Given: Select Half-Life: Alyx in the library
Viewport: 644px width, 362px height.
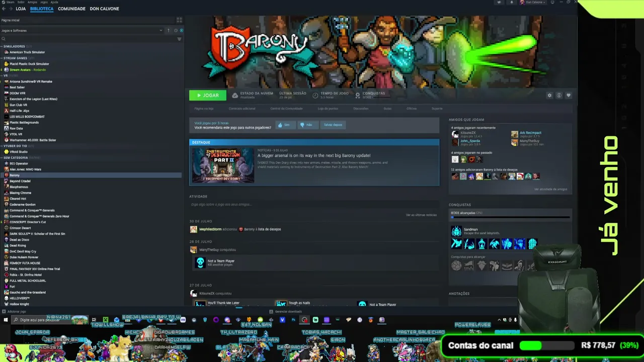Looking at the screenshot, I should pyautogui.click(x=19, y=111).
